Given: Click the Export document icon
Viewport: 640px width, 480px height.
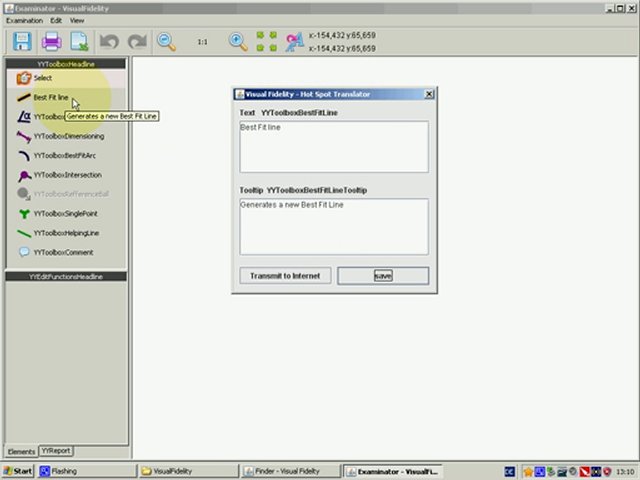Looking at the screenshot, I should (x=79, y=42).
